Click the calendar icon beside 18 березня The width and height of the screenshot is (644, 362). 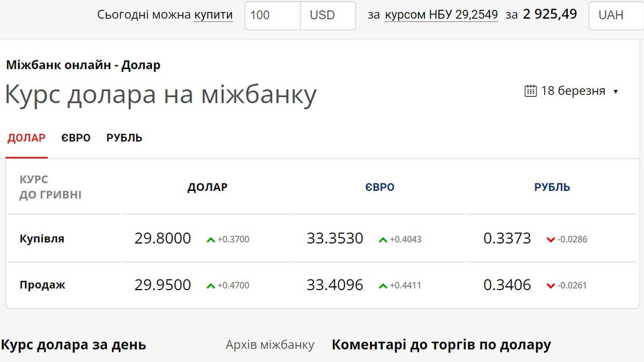530,91
